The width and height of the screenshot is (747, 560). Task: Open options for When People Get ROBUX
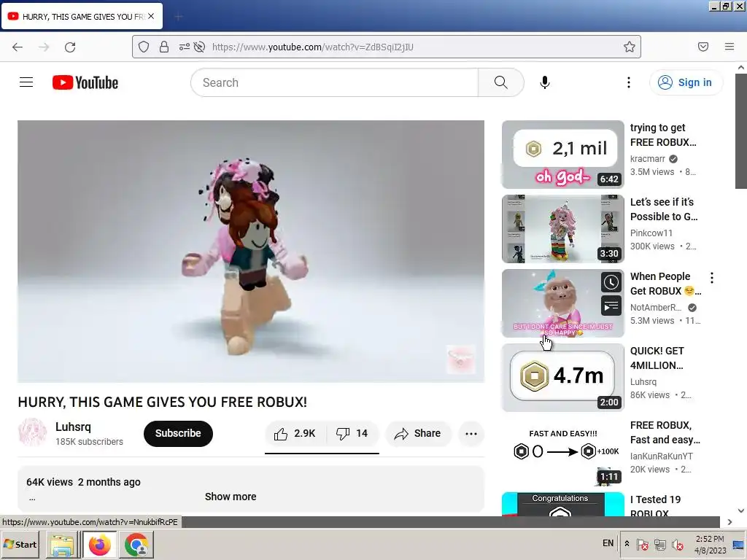coord(712,278)
